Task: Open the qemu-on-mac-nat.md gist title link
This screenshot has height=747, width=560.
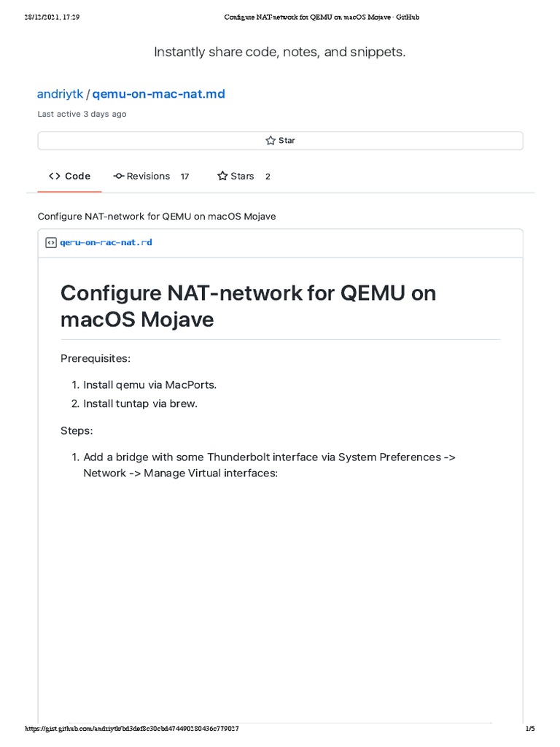Action: pyautogui.click(x=158, y=94)
